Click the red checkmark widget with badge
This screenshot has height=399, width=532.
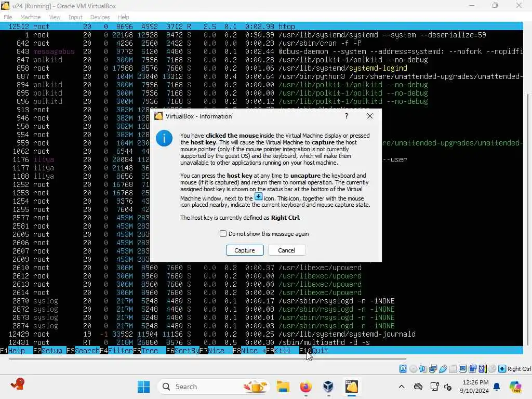(17, 384)
